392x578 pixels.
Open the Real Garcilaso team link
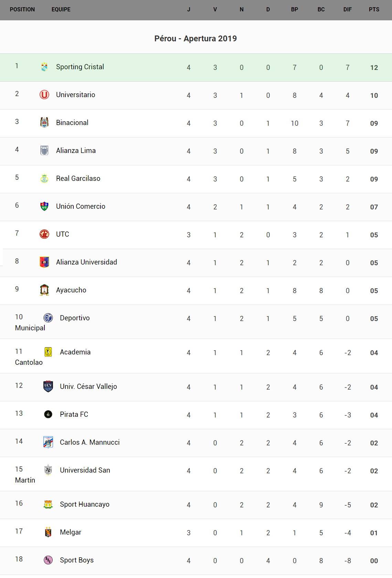point(78,178)
